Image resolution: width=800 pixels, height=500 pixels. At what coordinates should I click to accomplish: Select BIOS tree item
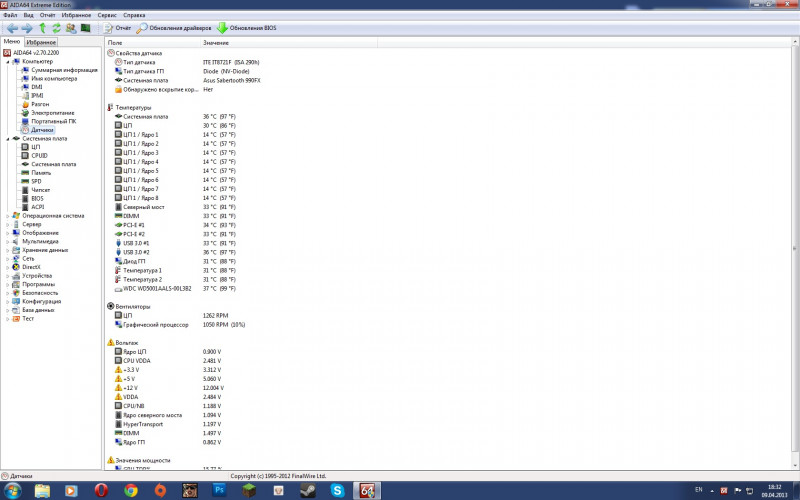[37, 199]
